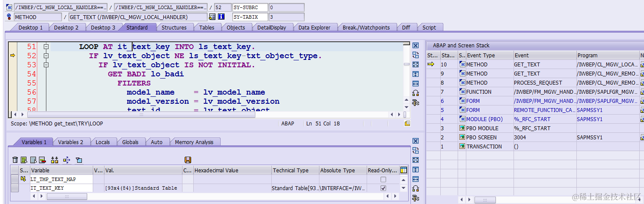Click the icon in stack row 1 TRANSACTION
The height and width of the screenshot is (204, 644).
click(462, 146)
